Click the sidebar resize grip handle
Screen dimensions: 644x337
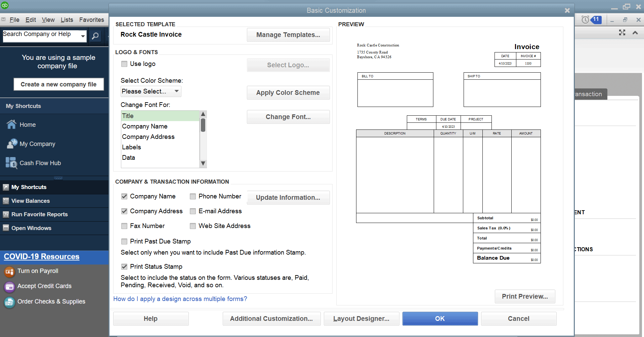[x=58, y=178]
